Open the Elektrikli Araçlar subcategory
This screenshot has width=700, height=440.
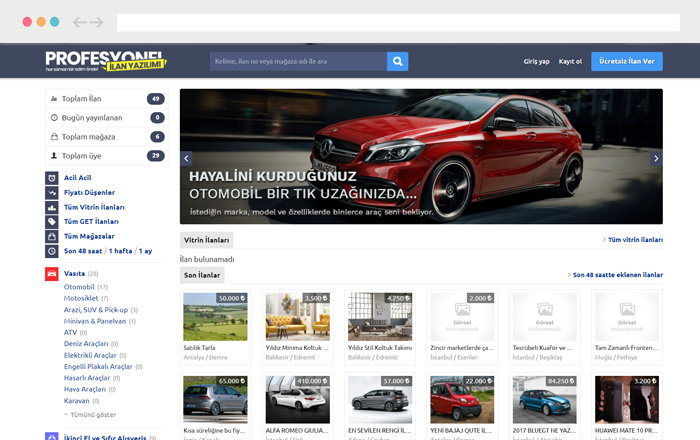point(90,355)
